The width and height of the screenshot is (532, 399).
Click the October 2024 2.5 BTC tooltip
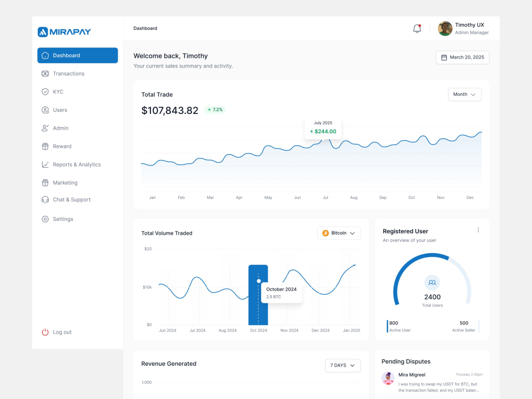(281, 293)
